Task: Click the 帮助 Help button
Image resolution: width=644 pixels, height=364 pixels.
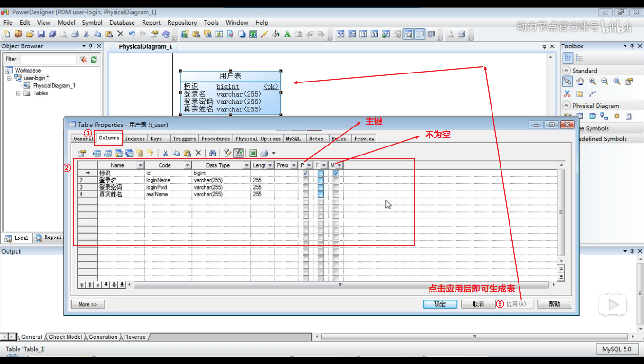Action: (555, 304)
